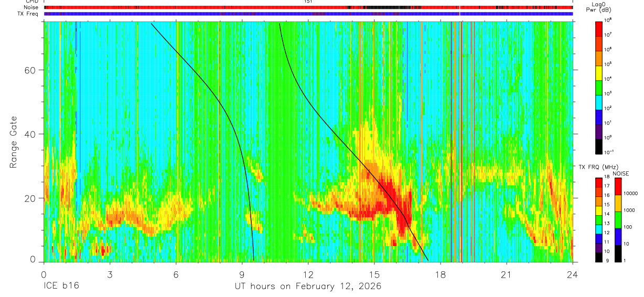Click the '1000' label on the NOISE legend
Viewport: 644px width, 297px height.
630,210
